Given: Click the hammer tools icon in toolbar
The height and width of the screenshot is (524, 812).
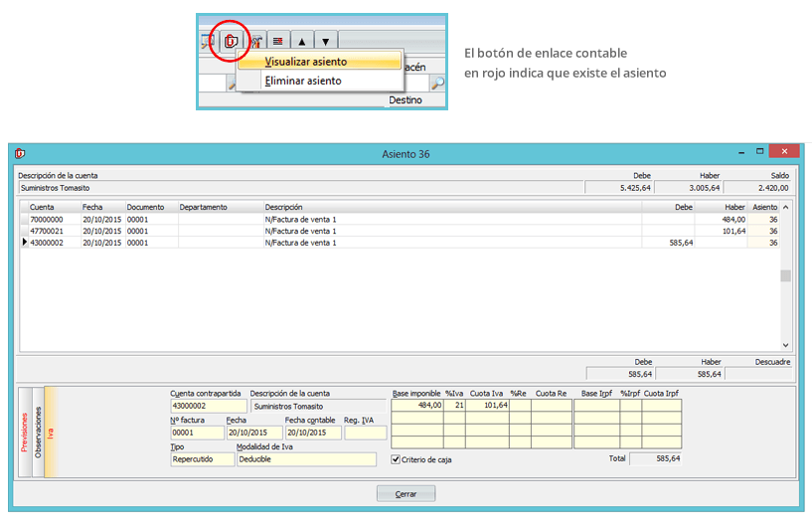Looking at the screenshot, I should click(255, 42).
